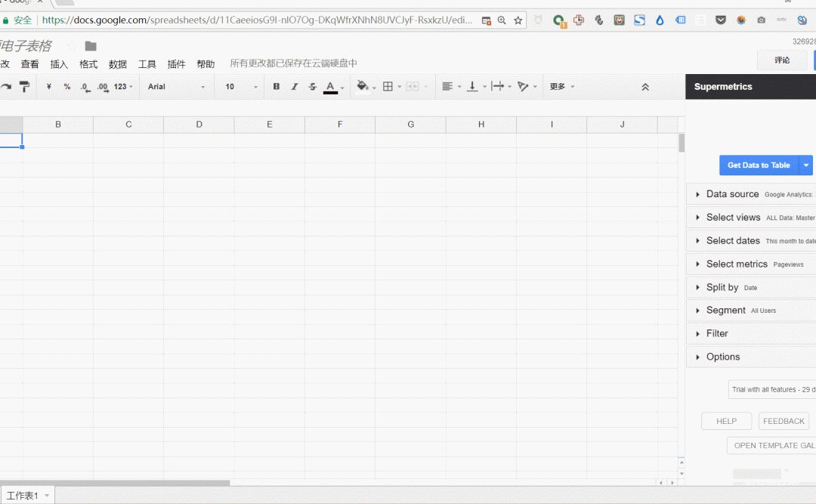The width and height of the screenshot is (816, 504).
Task: Click the browser address bar URL
Action: tap(257, 20)
